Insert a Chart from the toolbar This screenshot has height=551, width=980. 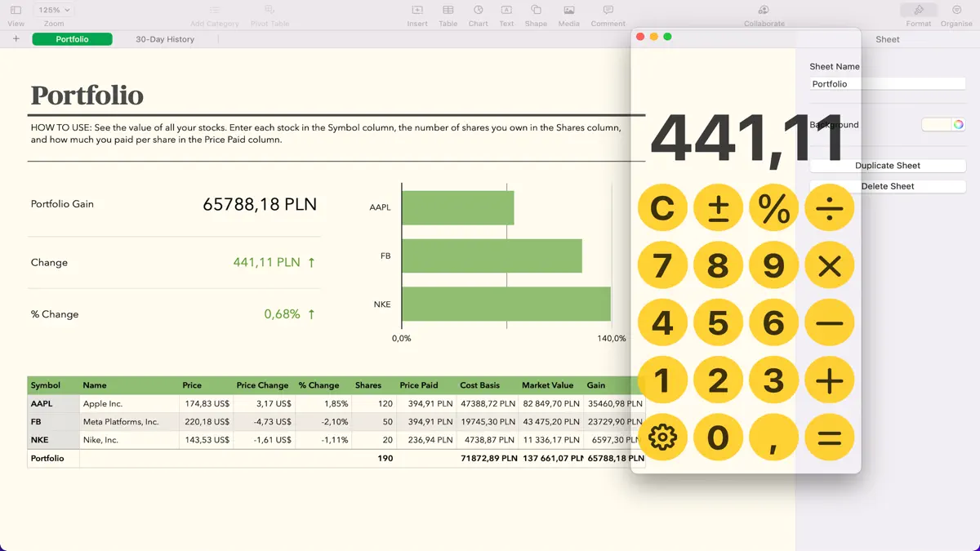pos(478,12)
